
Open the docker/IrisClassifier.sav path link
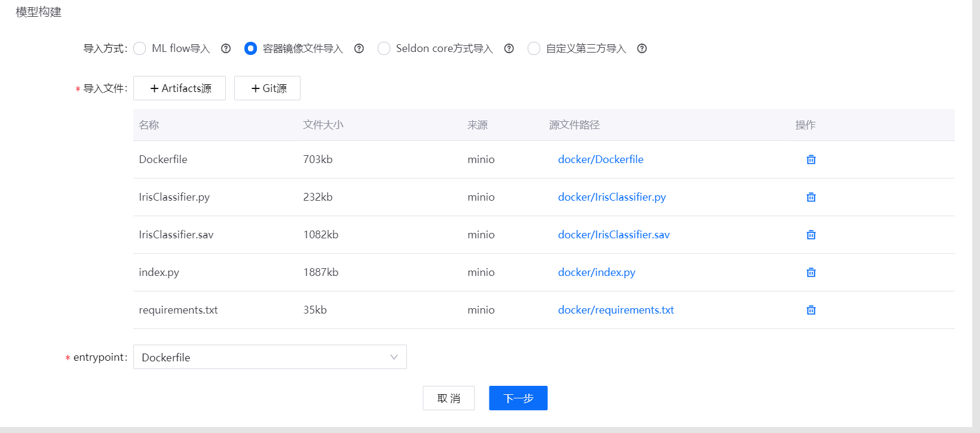(x=614, y=235)
